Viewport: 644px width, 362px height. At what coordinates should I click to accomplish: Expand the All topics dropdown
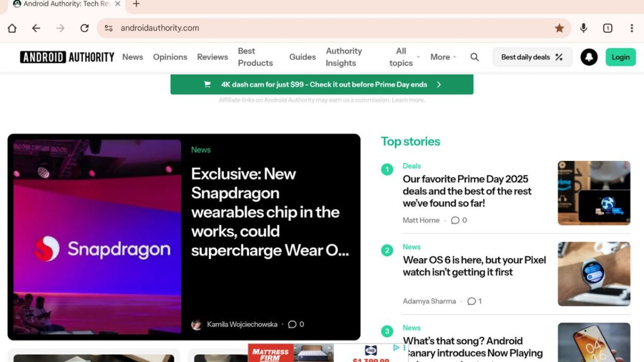404,57
